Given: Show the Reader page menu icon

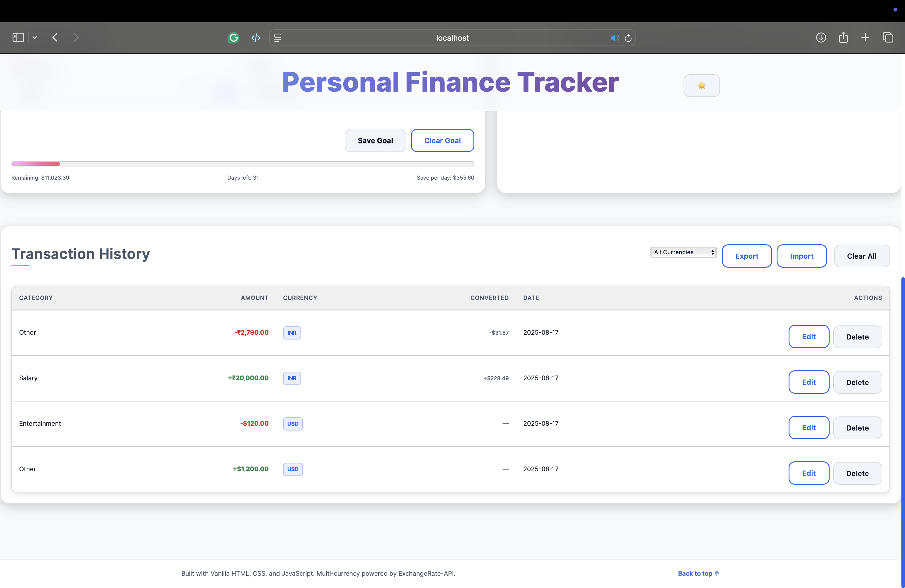Looking at the screenshot, I should click(x=278, y=38).
